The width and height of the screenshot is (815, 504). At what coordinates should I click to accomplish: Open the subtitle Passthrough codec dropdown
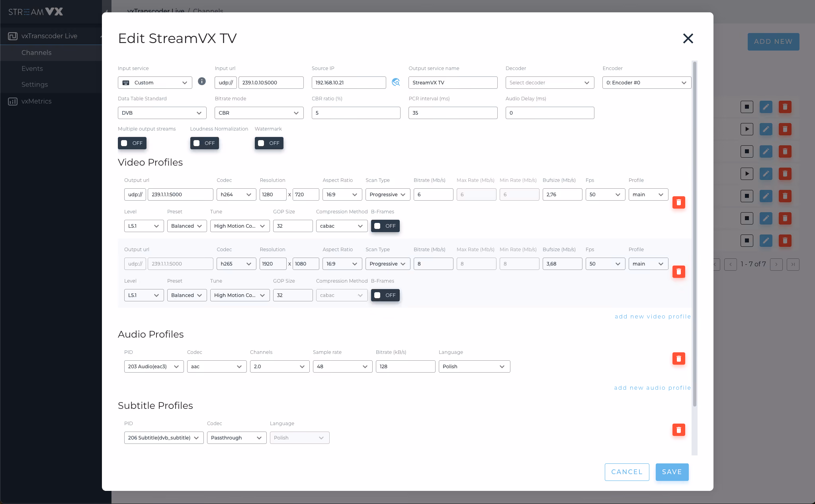pos(237,438)
